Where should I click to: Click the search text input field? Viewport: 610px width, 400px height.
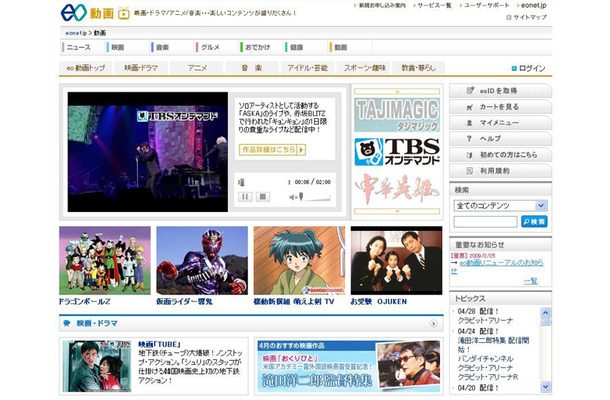[485, 222]
